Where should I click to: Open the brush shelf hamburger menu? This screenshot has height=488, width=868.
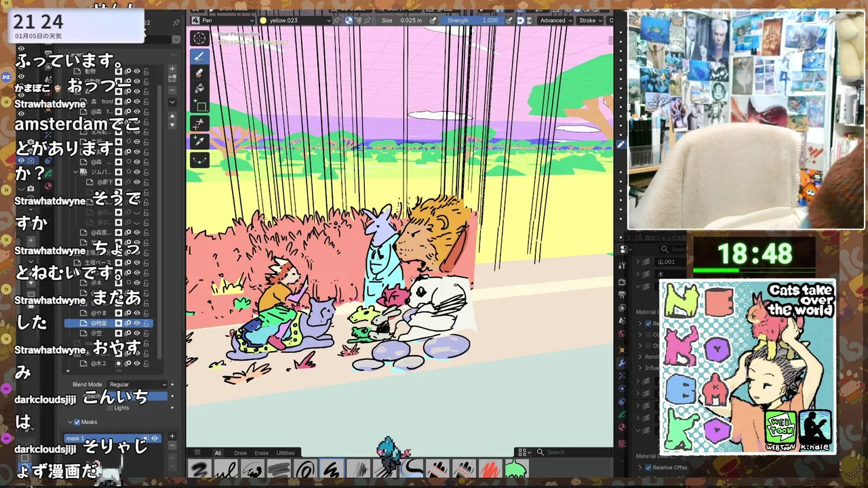pyautogui.click(x=197, y=452)
